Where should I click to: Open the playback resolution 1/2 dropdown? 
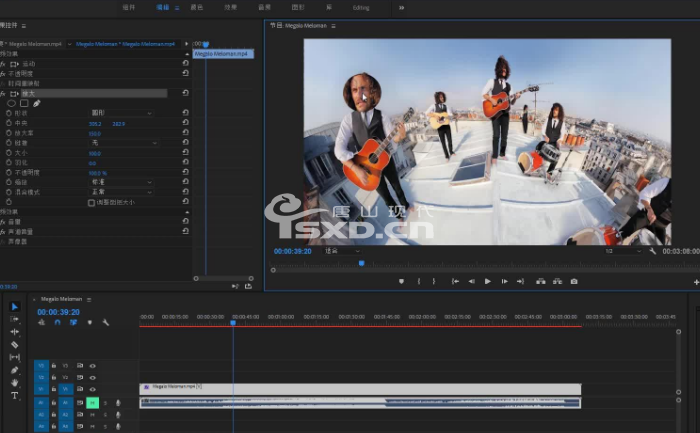tap(623, 251)
